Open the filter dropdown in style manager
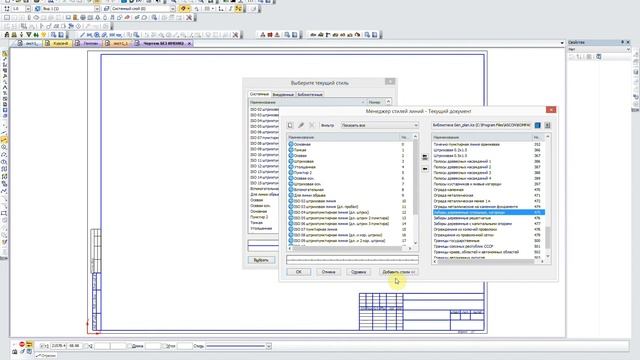640x360 pixels. [x=380, y=125]
